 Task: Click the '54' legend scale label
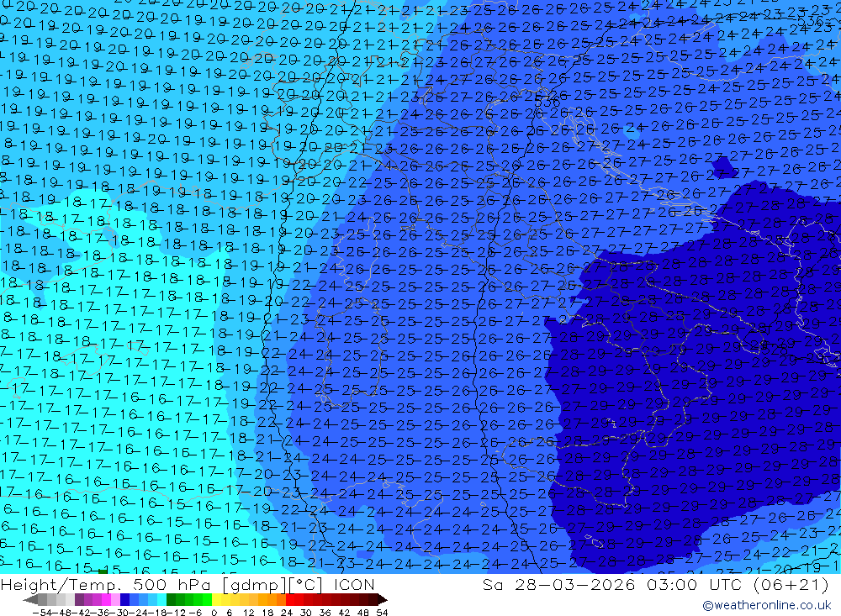pyautogui.click(x=382, y=613)
